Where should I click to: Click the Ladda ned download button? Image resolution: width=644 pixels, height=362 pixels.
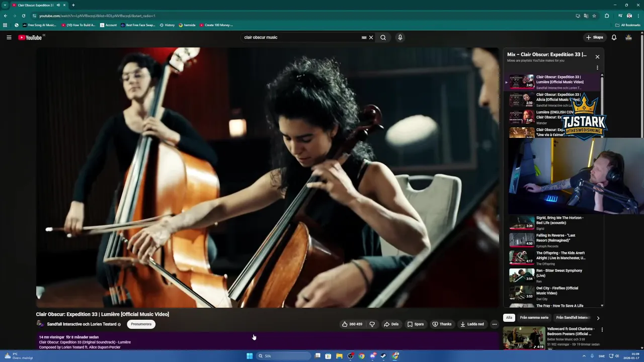472,324
